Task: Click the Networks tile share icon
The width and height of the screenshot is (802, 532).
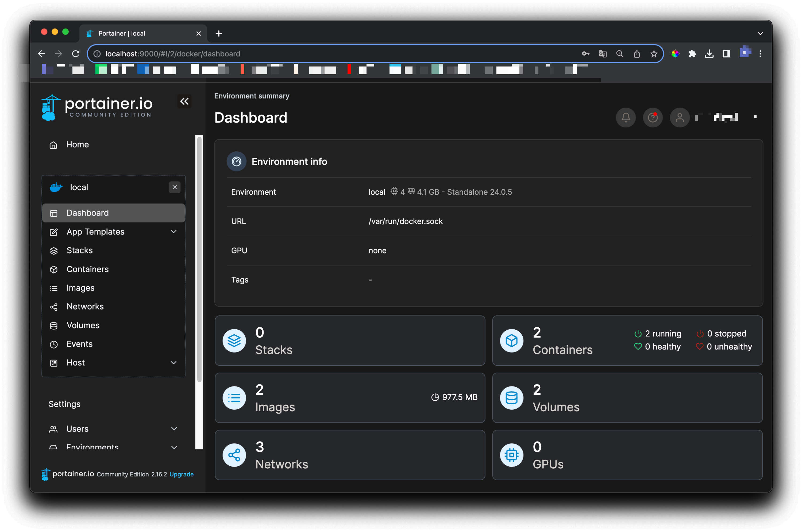Action: tap(234, 455)
